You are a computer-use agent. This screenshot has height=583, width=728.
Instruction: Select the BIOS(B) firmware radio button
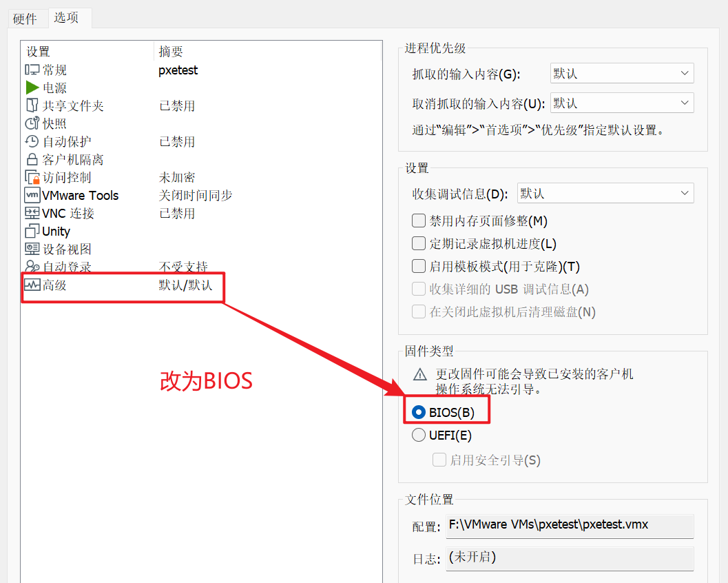[x=418, y=412]
